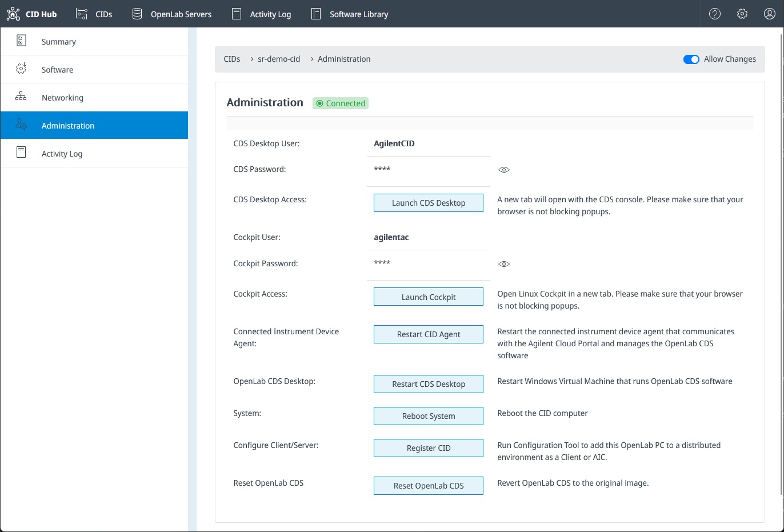Click the Software gear-download icon in sidebar
Viewport: 784px width, 532px height.
pos(21,69)
